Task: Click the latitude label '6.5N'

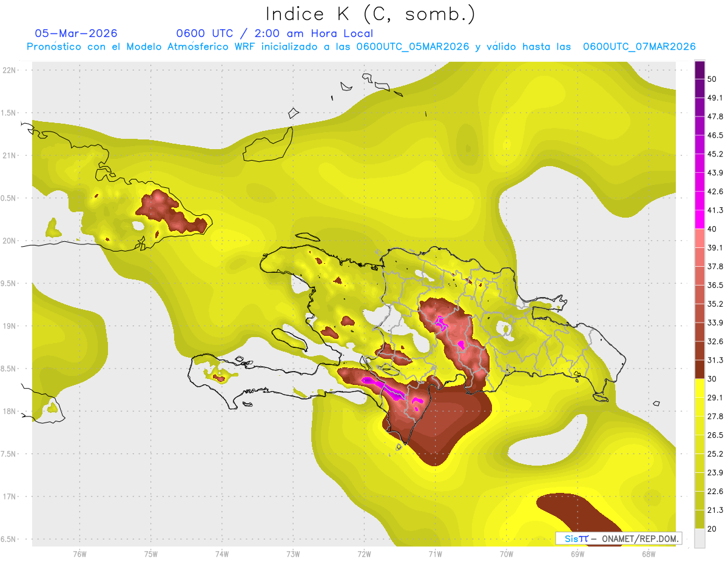Action: [9, 539]
